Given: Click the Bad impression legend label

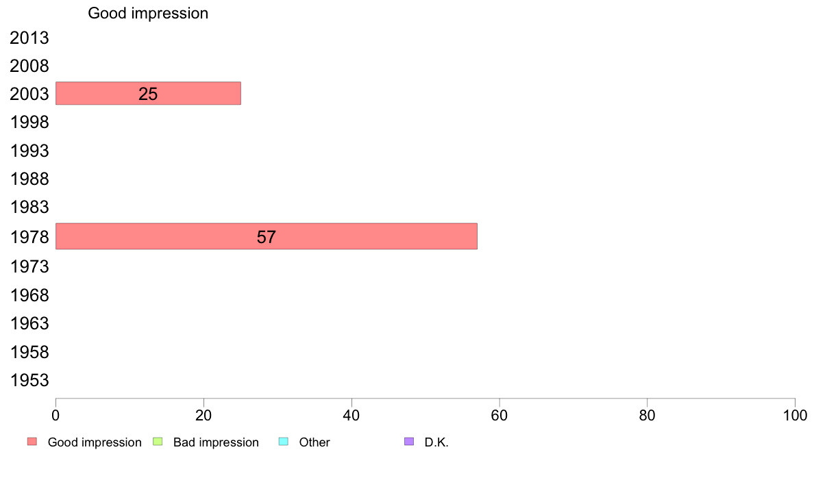Looking at the screenshot, I should coord(216,442).
